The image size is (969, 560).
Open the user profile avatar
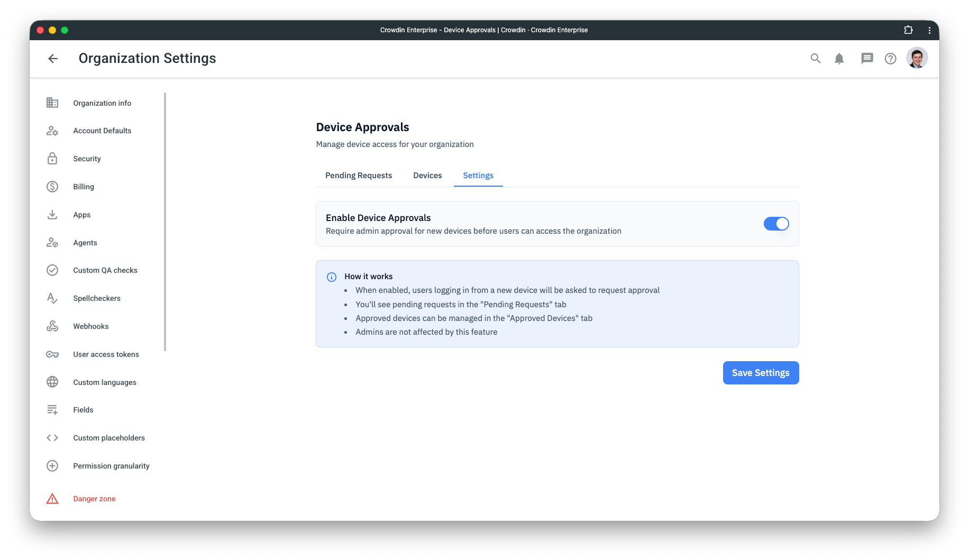point(917,58)
